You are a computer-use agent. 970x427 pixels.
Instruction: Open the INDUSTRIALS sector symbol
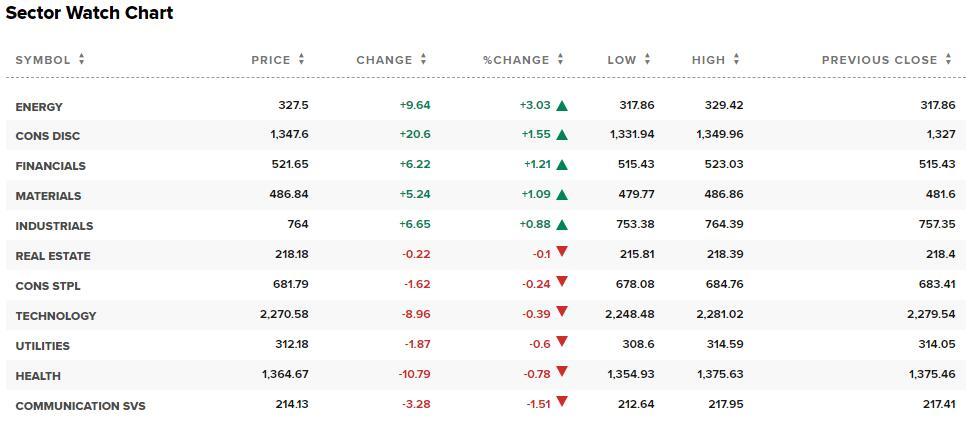(54, 226)
